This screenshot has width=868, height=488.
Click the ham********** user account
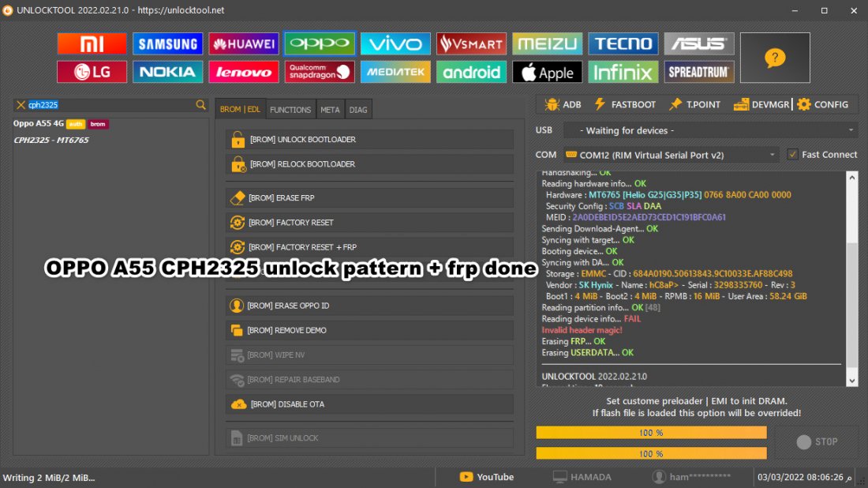coord(691,477)
